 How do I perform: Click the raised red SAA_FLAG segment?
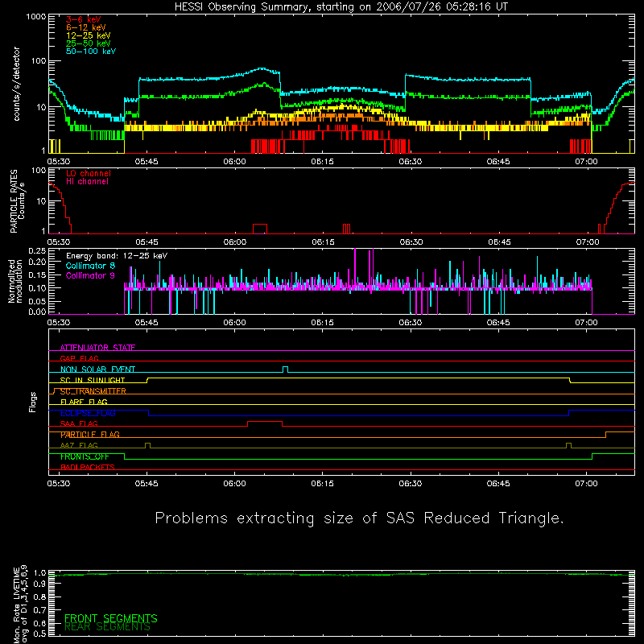[265, 422]
